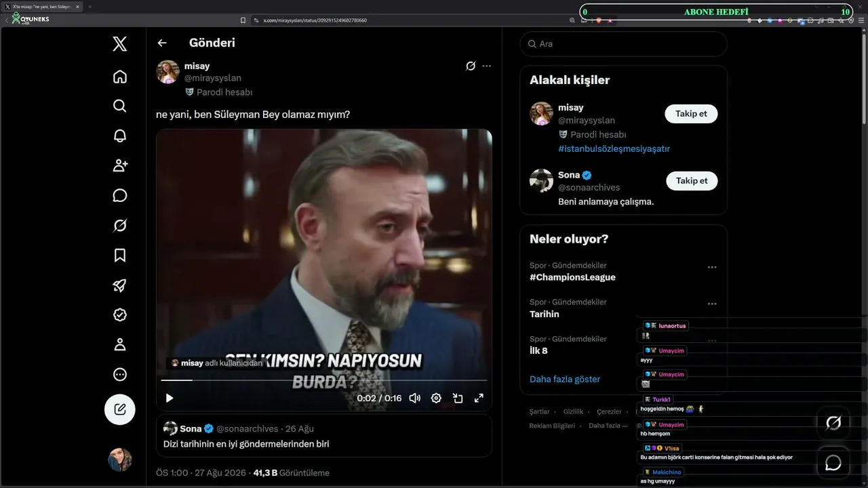
Task: Click the browser address bar URL
Action: pyautogui.click(x=315, y=20)
